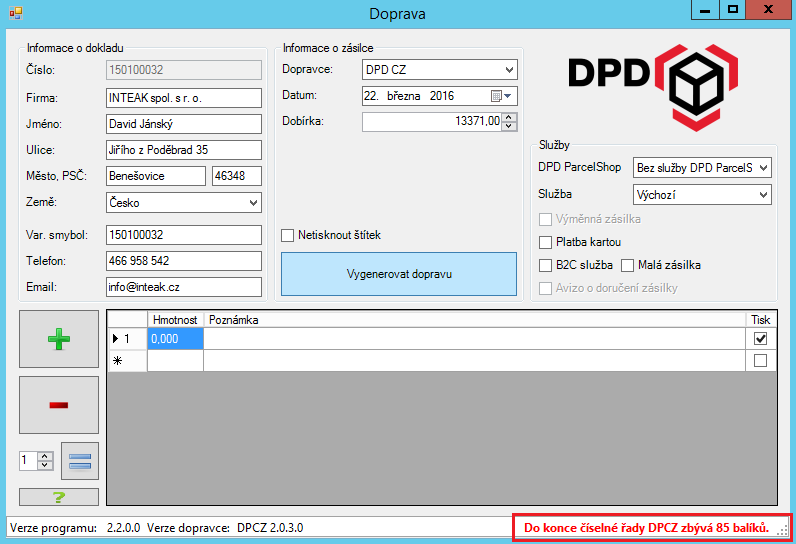Open the calendar icon in Datum field
796x544 pixels.
[501, 96]
